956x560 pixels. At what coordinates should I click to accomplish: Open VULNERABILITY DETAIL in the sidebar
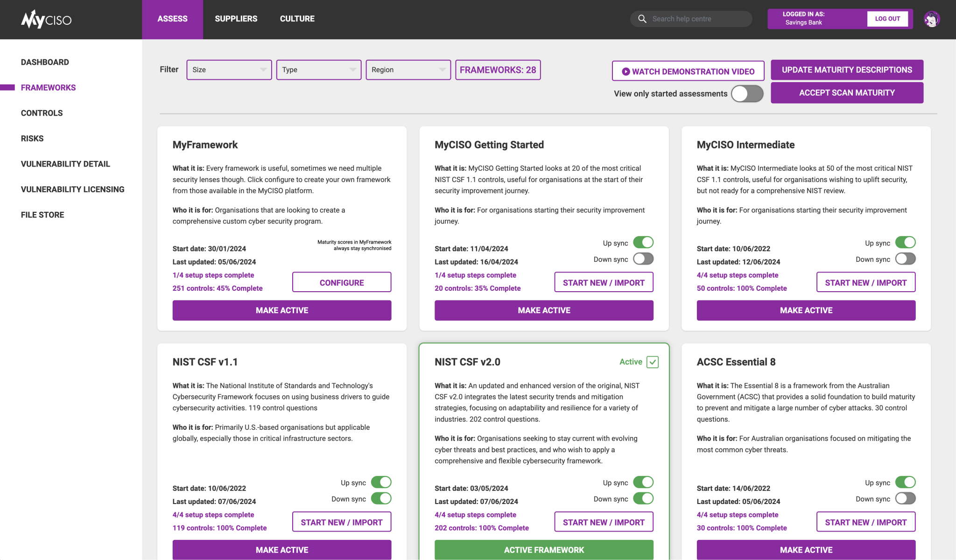click(65, 164)
